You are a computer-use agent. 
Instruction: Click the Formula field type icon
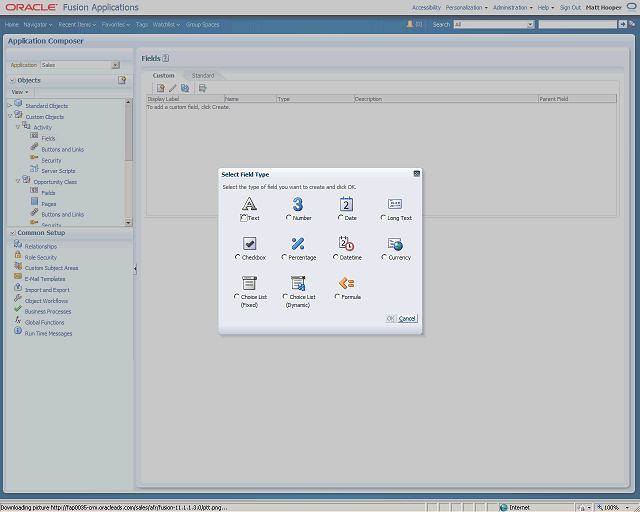point(346,283)
